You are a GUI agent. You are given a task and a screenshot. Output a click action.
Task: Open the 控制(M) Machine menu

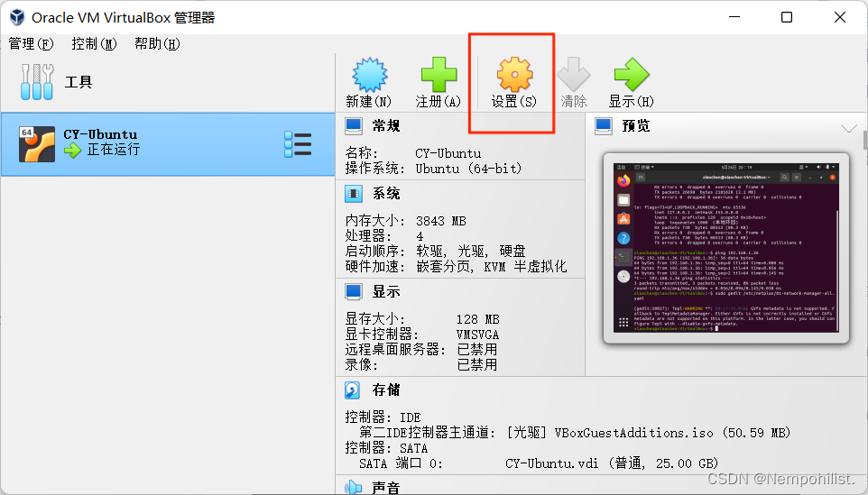pos(94,43)
